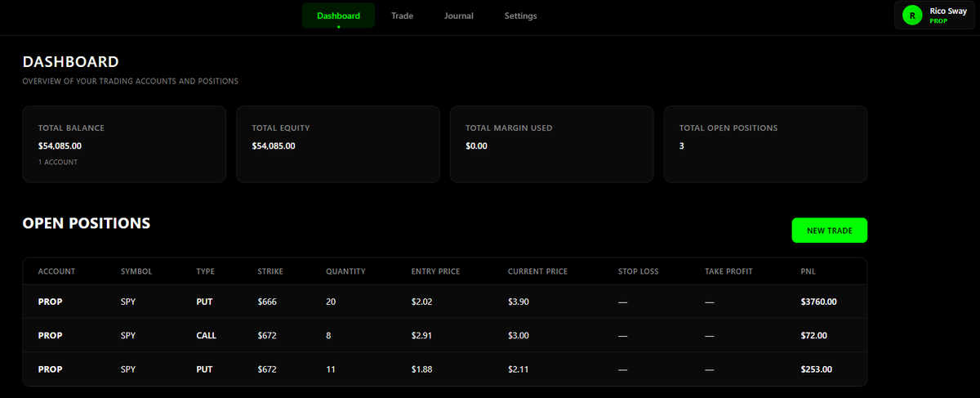Click the QUANTITY column header
Screen dimensions: 980x398
(345, 271)
